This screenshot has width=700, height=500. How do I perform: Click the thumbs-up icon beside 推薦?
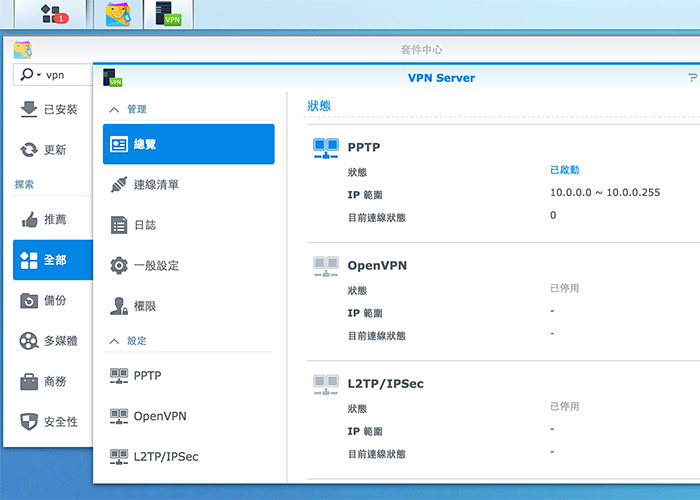[29, 219]
